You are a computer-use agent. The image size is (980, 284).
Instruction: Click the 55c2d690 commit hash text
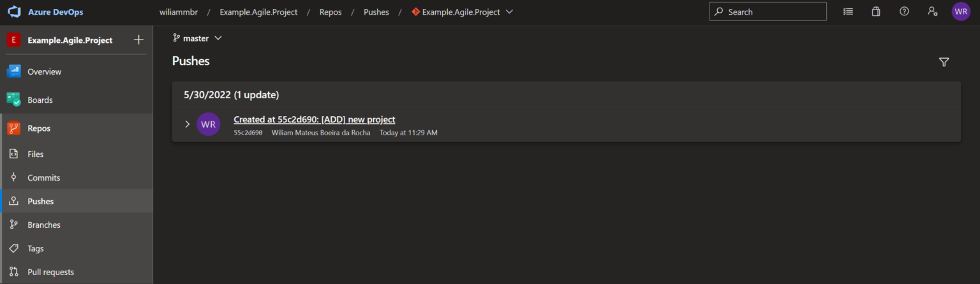pyautogui.click(x=248, y=133)
